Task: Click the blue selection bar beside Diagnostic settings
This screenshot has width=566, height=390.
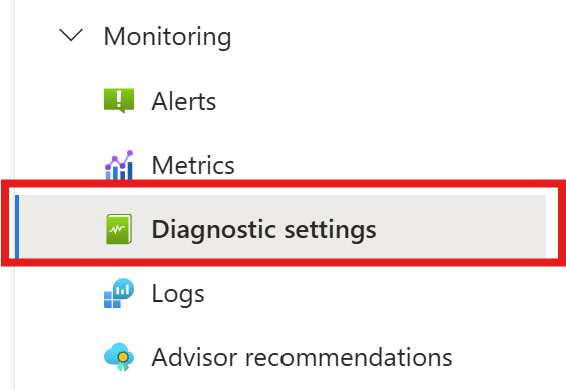Action: (x=17, y=227)
